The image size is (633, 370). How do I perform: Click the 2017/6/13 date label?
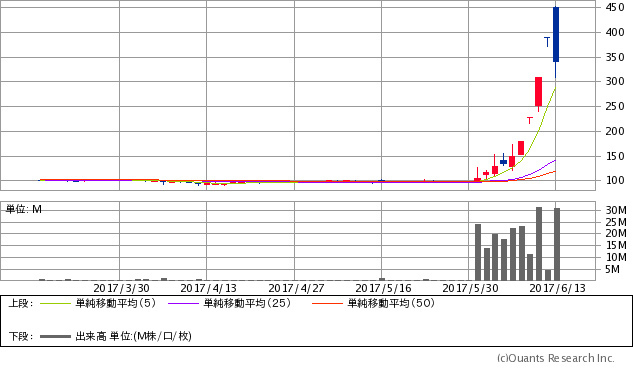point(558,288)
